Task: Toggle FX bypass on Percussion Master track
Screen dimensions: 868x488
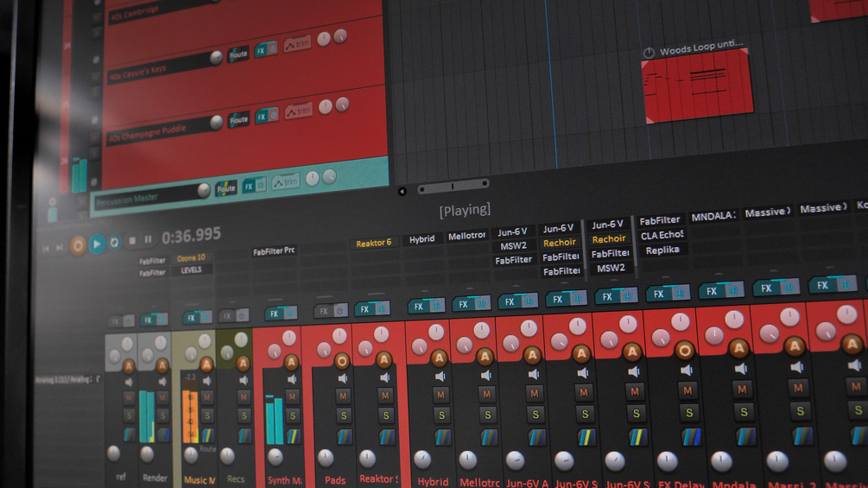Action: [x=262, y=184]
